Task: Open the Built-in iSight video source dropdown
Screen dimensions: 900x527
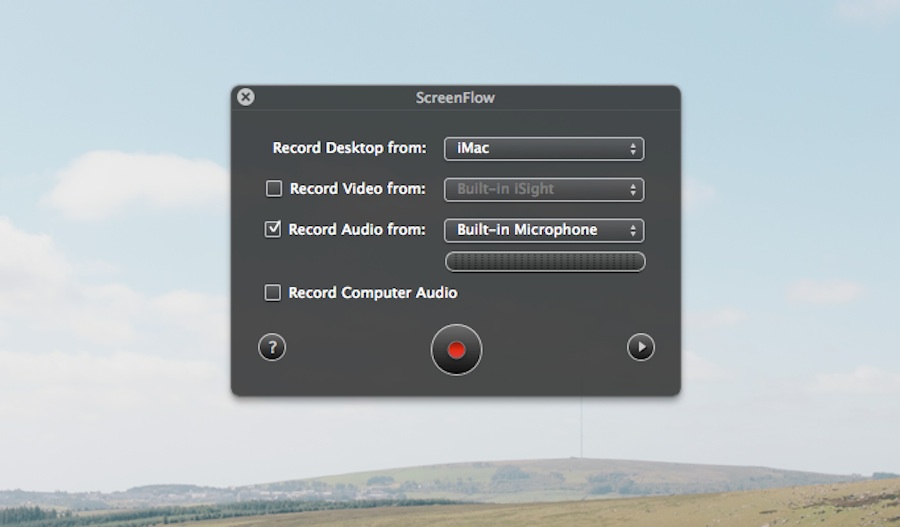Action: click(544, 189)
